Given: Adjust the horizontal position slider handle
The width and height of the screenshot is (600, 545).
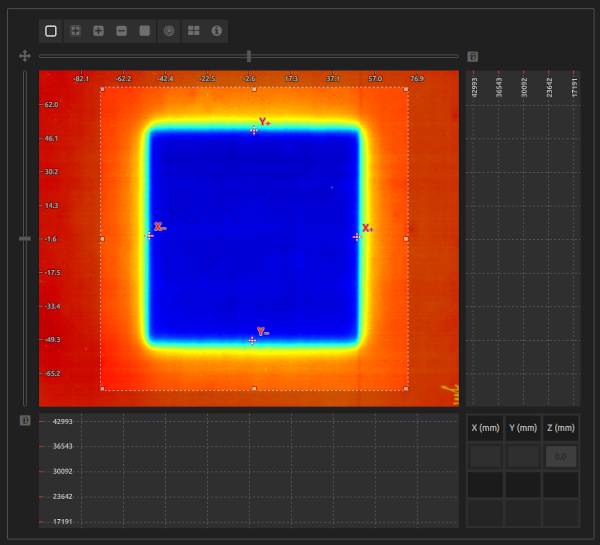Looking at the screenshot, I should pos(249,56).
